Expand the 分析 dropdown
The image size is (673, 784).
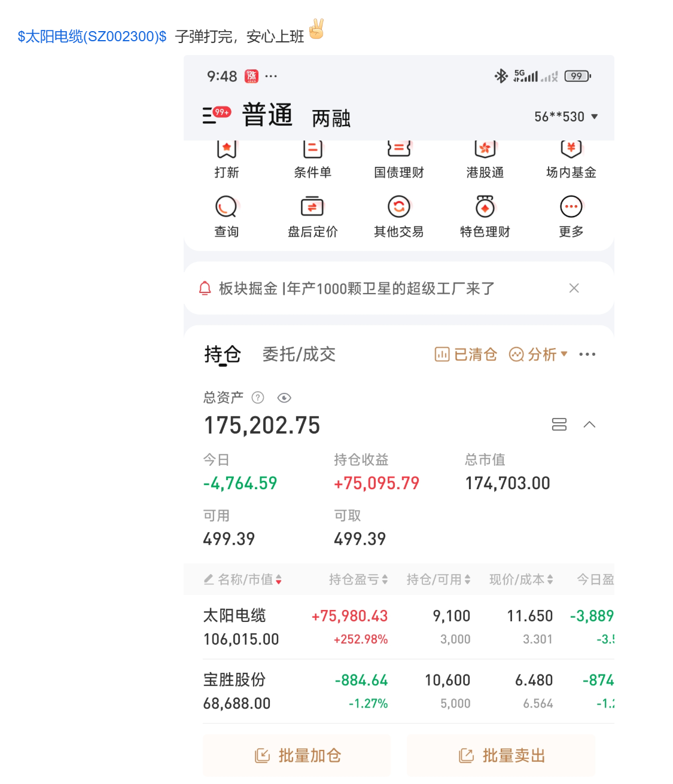pyautogui.click(x=538, y=355)
